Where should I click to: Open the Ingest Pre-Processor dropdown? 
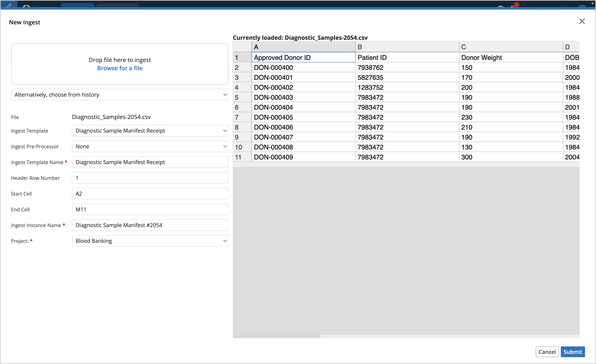pos(150,147)
